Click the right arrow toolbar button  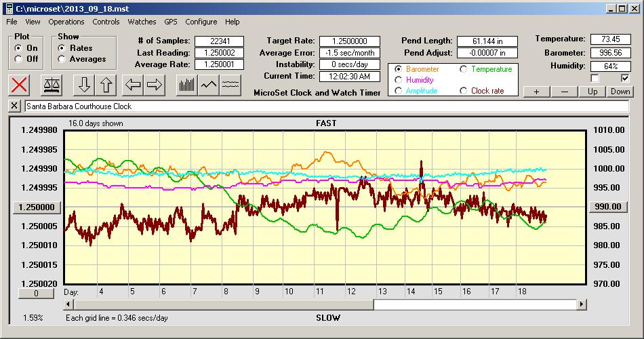pos(155,85)
